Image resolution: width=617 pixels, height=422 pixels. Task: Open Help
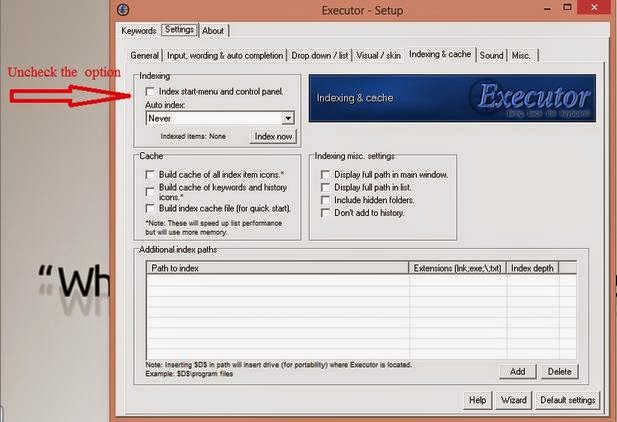[x=477, y=400]
